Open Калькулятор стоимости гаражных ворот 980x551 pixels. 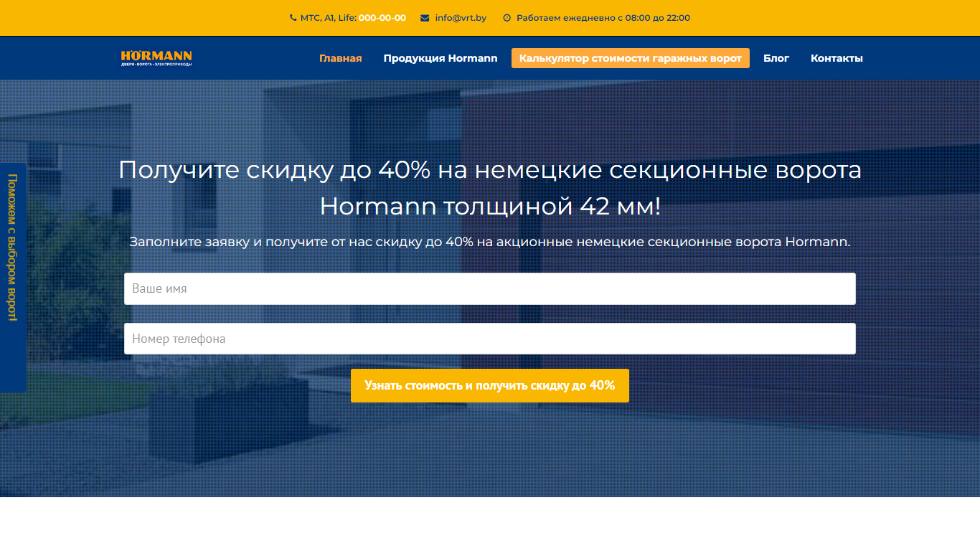pyautogui.click(x=631, y=58)
